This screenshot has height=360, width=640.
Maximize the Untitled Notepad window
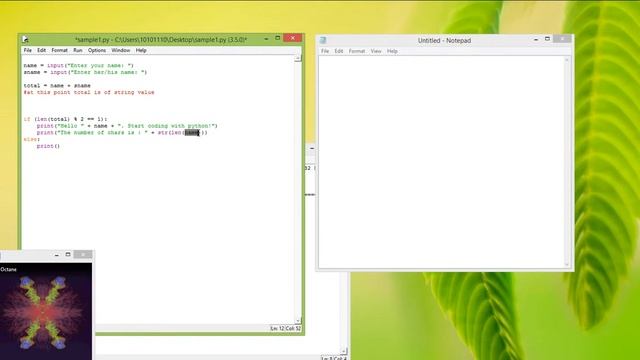[547, 39]
